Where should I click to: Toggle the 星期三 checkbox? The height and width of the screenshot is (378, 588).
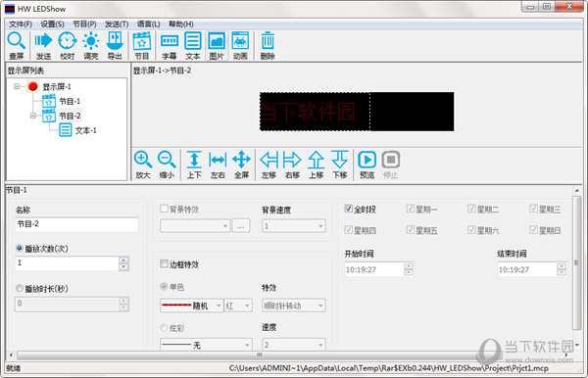tap(533, 209)
